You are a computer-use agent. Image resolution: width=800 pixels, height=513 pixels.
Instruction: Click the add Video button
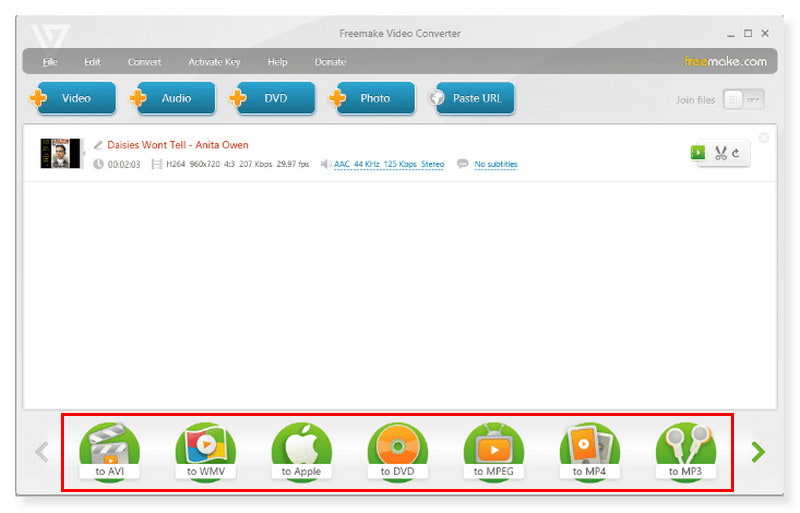point(67,98)
